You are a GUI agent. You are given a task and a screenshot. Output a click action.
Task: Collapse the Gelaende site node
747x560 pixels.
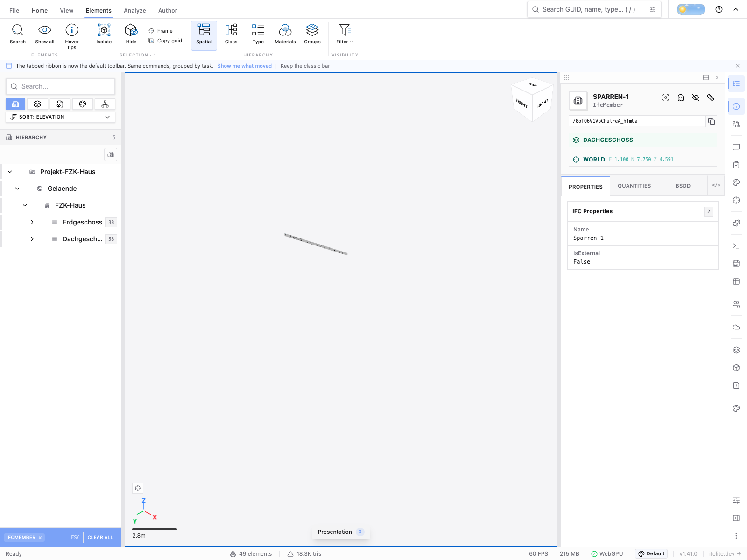tap(17, 189)
